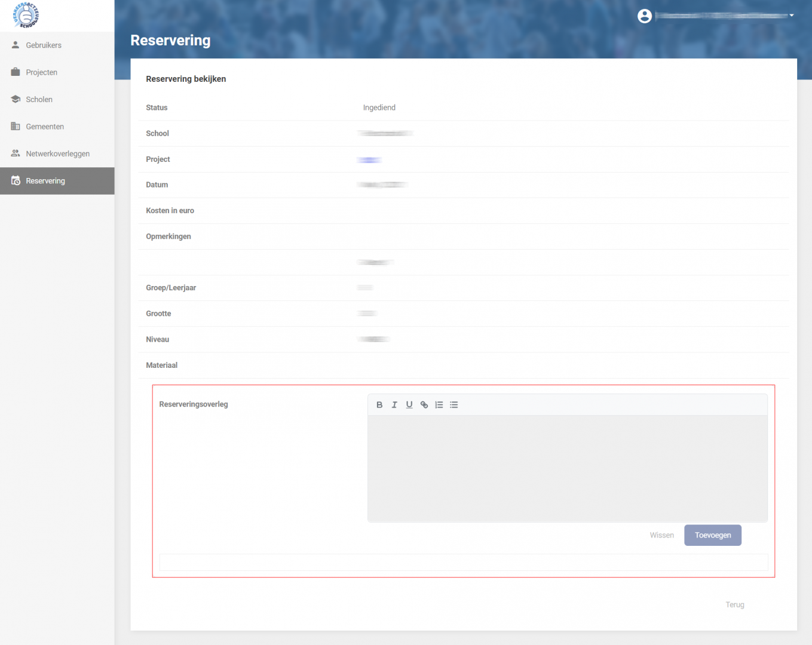The height and width of the screenshot is (645, 812).
Task: Open Scholen in the sidebar
Action: click(57, 100)
